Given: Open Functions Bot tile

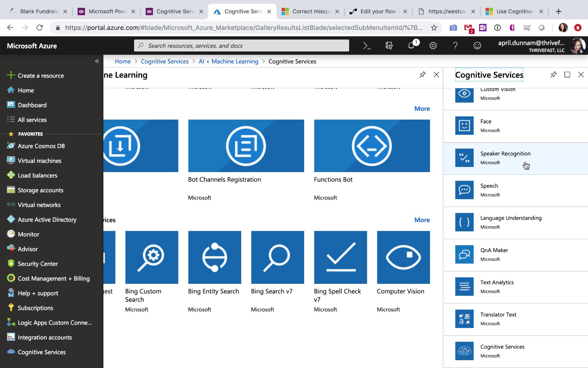Looking at the screenshot, I should click(372, 160).
